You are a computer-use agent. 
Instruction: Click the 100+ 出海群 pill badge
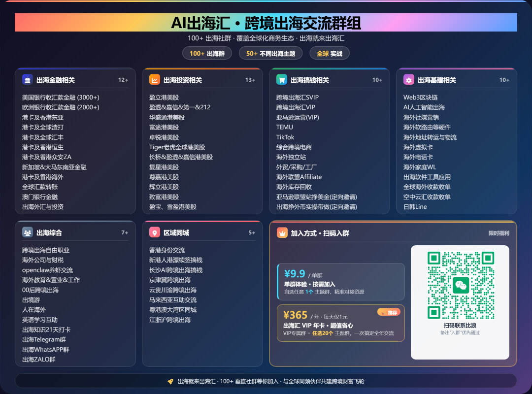coord(207,53)
